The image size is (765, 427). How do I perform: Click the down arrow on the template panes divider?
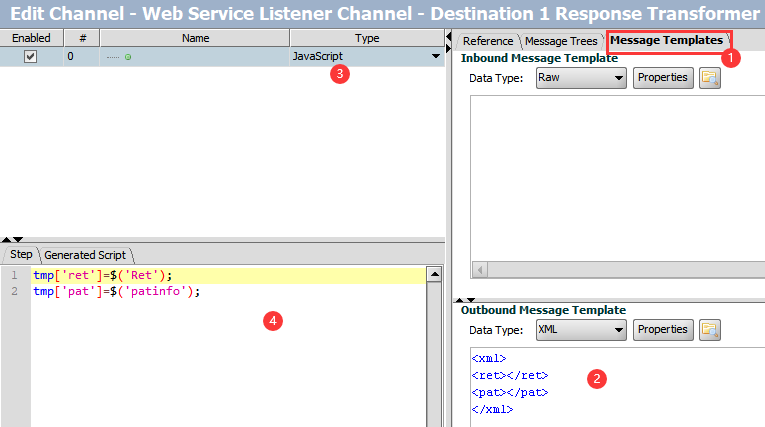[471, 300]
